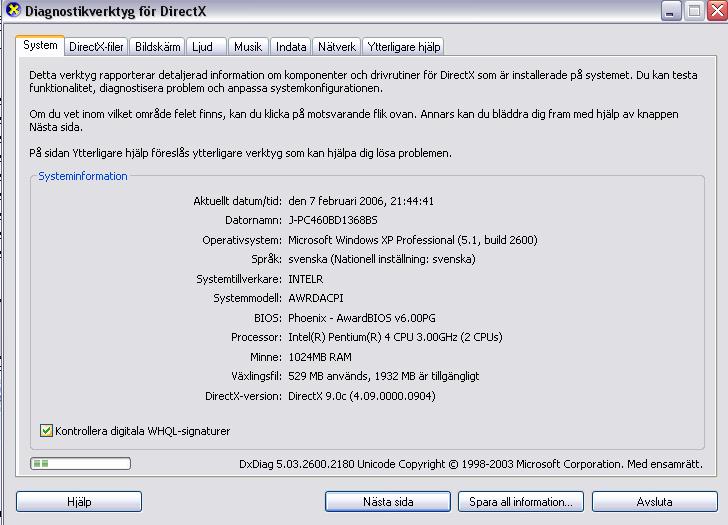Select date text 'den 7 februari 2006, 21:44:41'
This screenshot has height=525, width=728.
coord(361,201)
